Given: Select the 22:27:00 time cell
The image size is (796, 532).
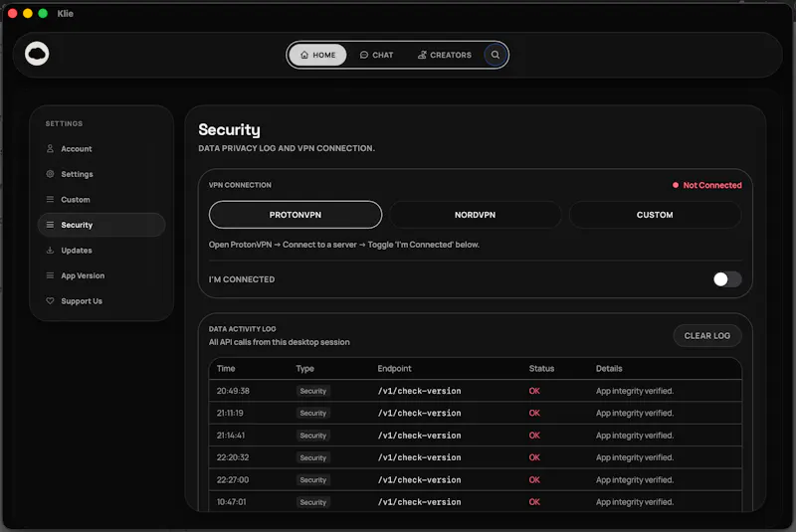Looking at the screenshot, I should tap(233, 479).
